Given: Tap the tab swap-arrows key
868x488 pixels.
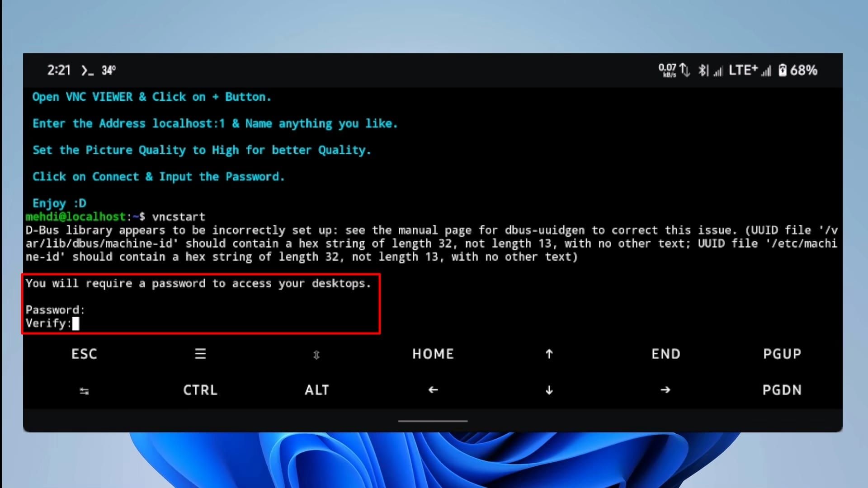Looking at the screenshot, I should (x=84, y=391).
